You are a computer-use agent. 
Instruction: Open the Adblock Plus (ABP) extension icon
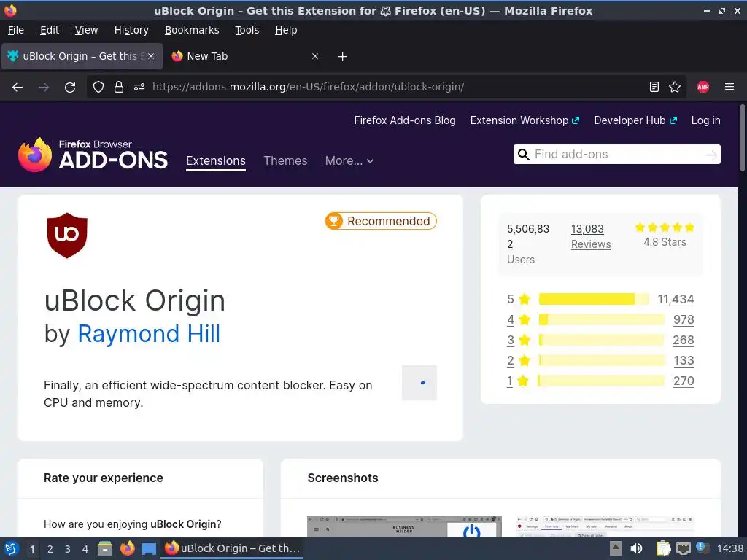click(x=703, y=87)
